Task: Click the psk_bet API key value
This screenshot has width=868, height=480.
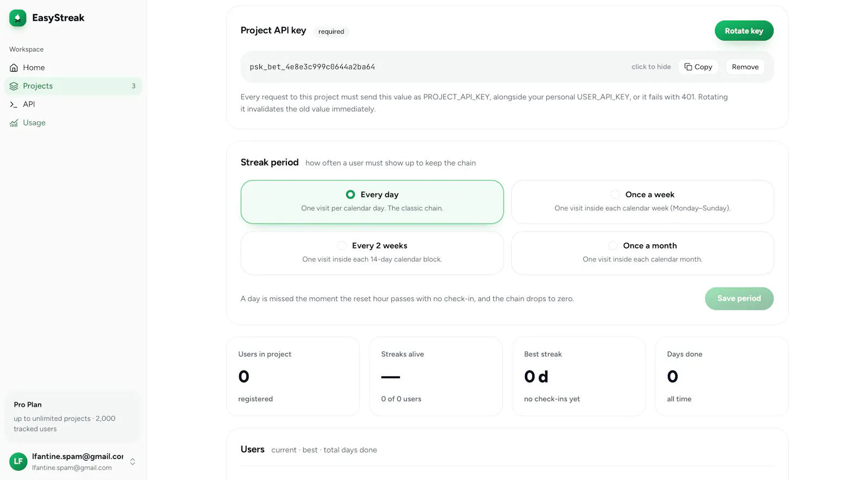Action: 312,67
